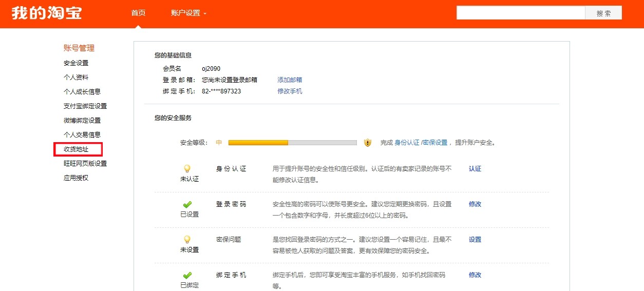Viewport: 644px width, 291px height.
Task: Click the lightbulb icon for 身份认证
Action: pos(187,168)
